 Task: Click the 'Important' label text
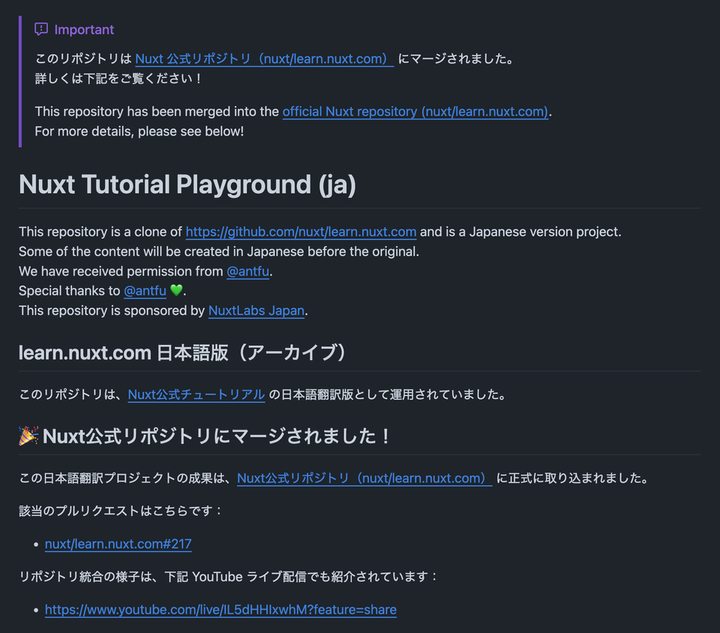pos(84,30)
